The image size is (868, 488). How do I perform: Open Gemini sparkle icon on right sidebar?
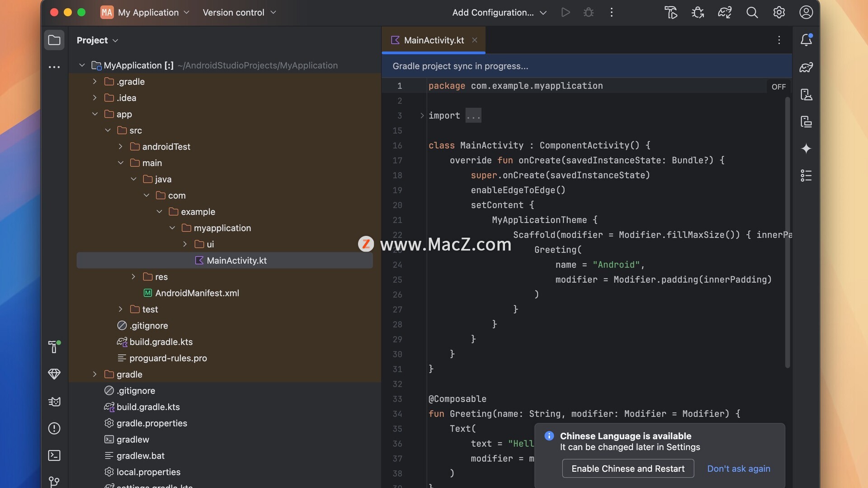tap(806, 149)
